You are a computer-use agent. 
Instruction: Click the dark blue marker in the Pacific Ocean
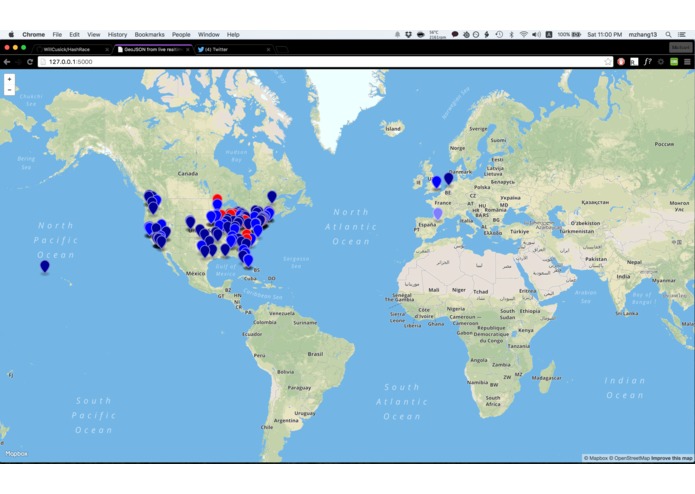(x=45, y=266)
